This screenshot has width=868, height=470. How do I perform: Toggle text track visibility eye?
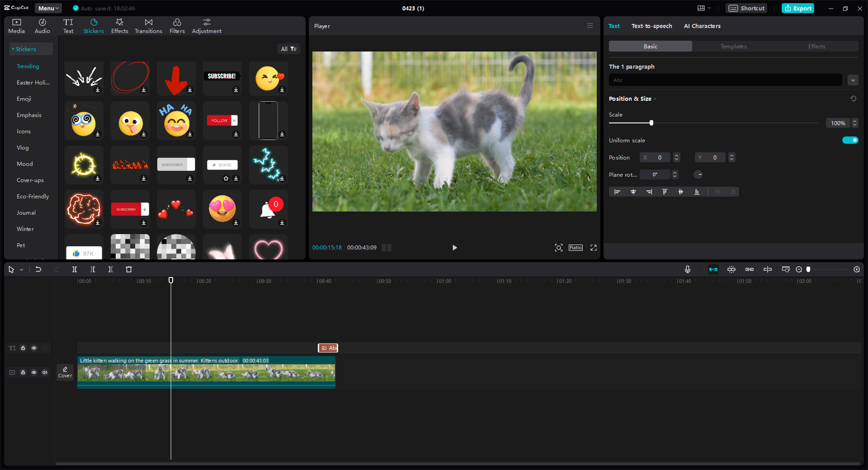click(x=34, y=348)
